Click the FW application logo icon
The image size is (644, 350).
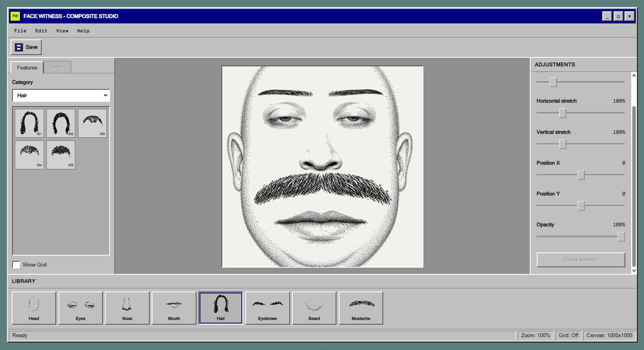point(15,16)
